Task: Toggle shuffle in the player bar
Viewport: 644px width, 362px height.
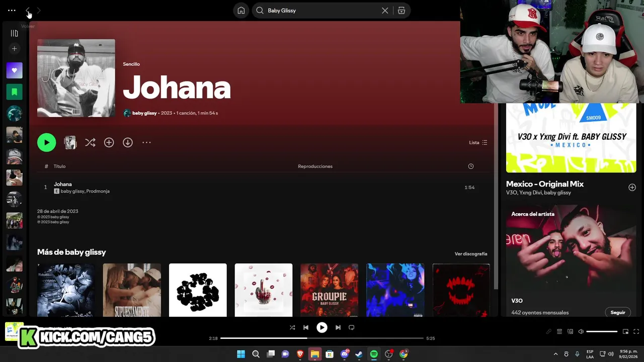Action: pyautogui.click(x=292, y=327)
